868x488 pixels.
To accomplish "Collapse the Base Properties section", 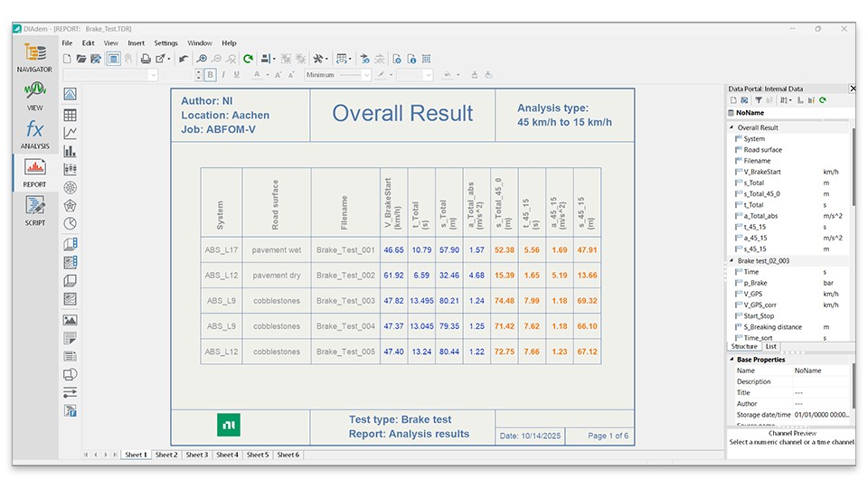I will (732, 360).
